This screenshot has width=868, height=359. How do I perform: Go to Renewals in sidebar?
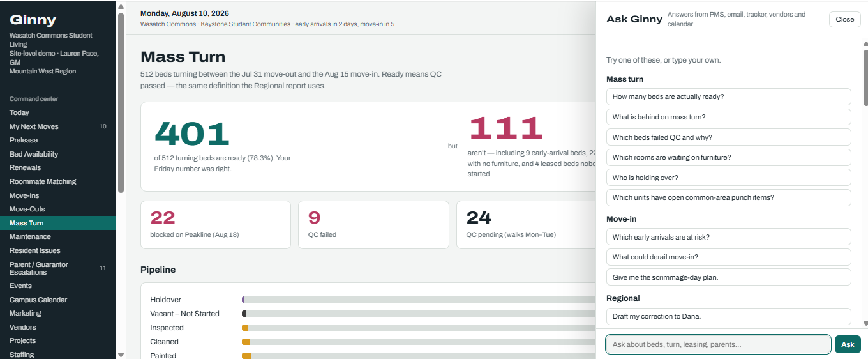57,167
